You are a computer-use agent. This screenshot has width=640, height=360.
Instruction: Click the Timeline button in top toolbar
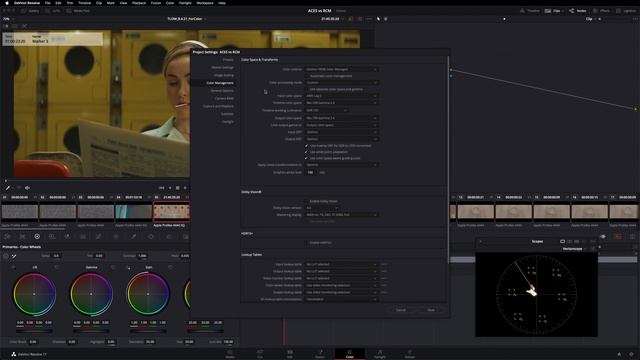(529, 11)
